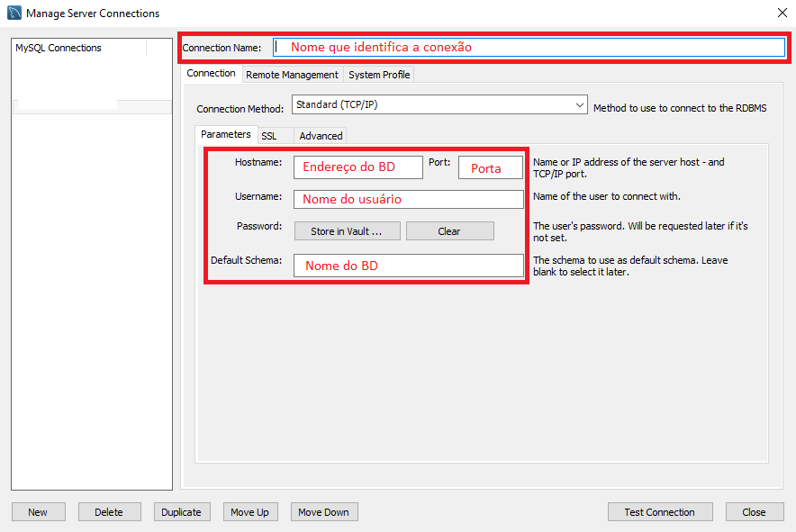Click the Move Up button
The image size is (796, 532).
click(x=250, y=511)
